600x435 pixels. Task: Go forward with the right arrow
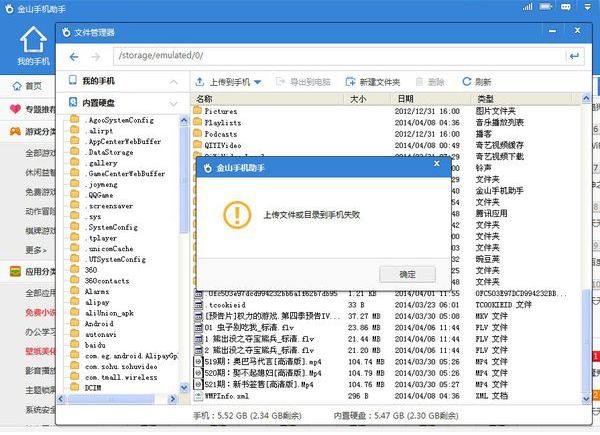96,57
